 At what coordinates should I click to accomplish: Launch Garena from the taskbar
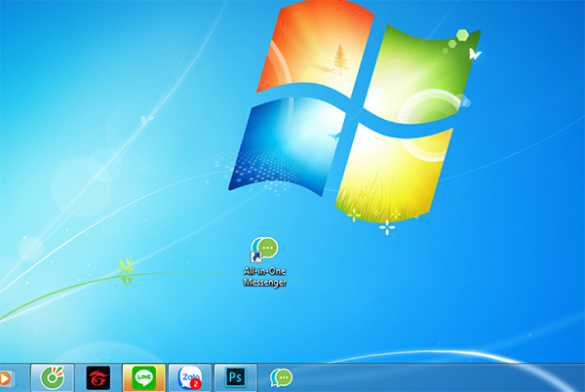pos(97,376)
